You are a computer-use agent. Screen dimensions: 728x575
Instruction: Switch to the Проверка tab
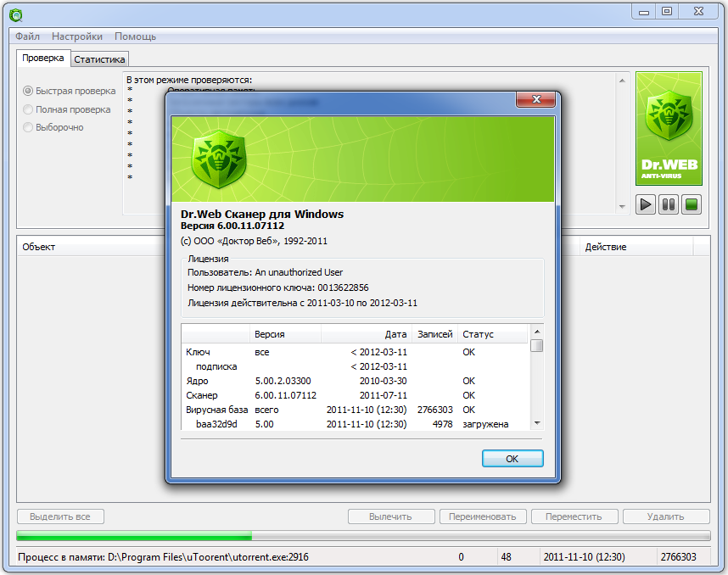pyautogui.click(x=43, y=58)
